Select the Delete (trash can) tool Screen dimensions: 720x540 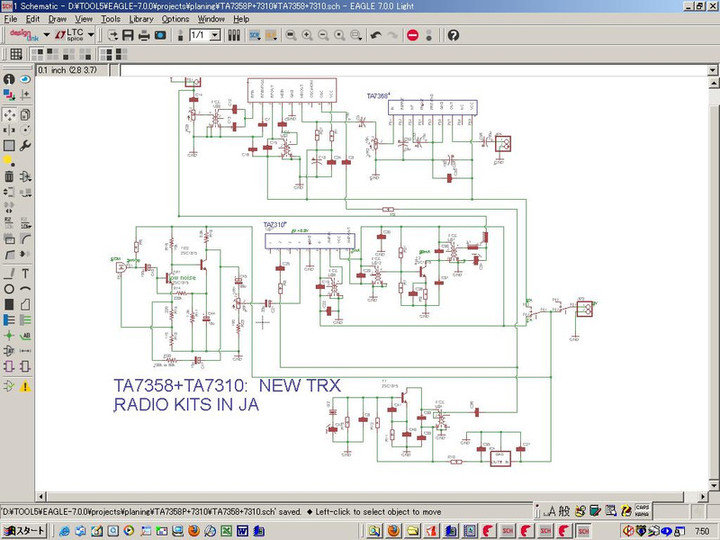(x=9, y=177)
